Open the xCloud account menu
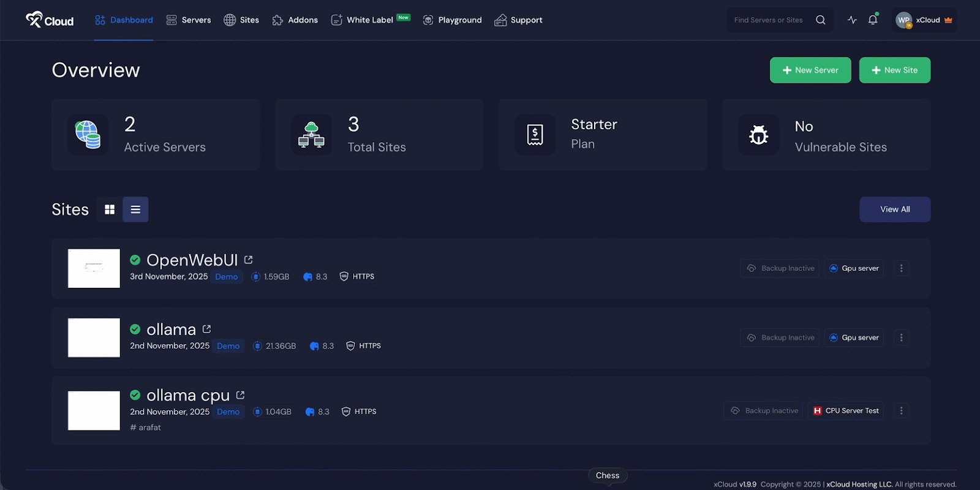Viewport: 980px width, 490px height. pos(924,20)
